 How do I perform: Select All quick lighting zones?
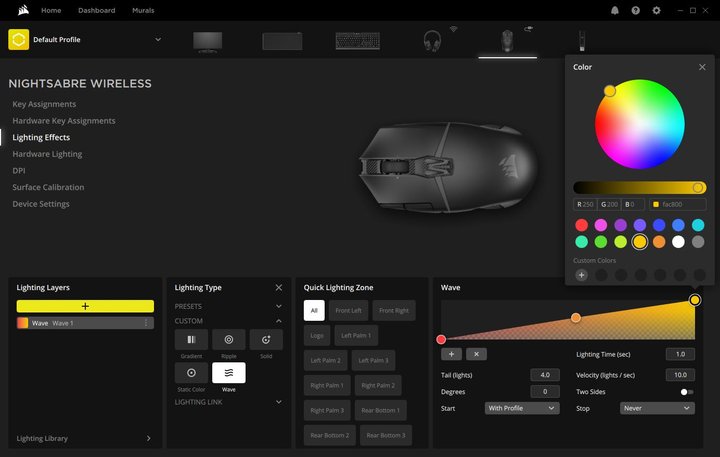(x=314, y=311)
